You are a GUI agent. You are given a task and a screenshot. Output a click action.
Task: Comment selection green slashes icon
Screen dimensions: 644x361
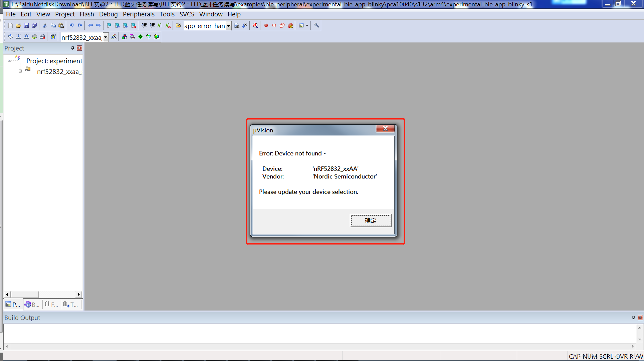point(160,25)
